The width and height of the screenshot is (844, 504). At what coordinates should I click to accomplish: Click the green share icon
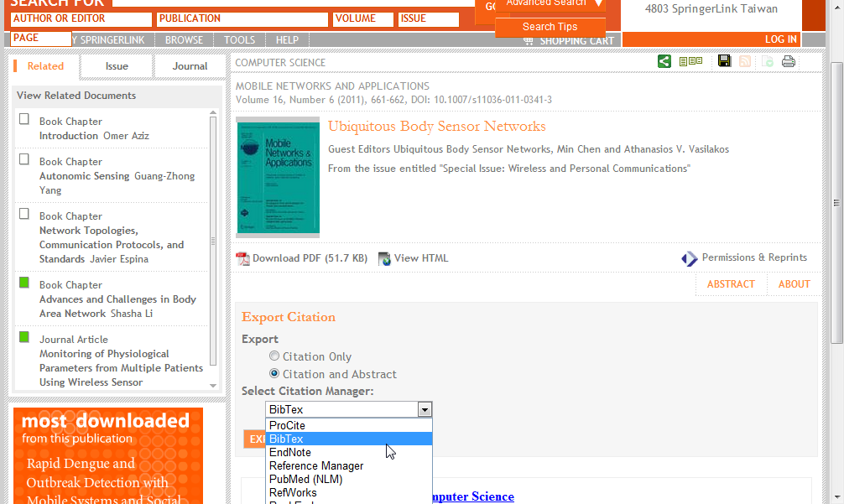[x=664, y=61]
